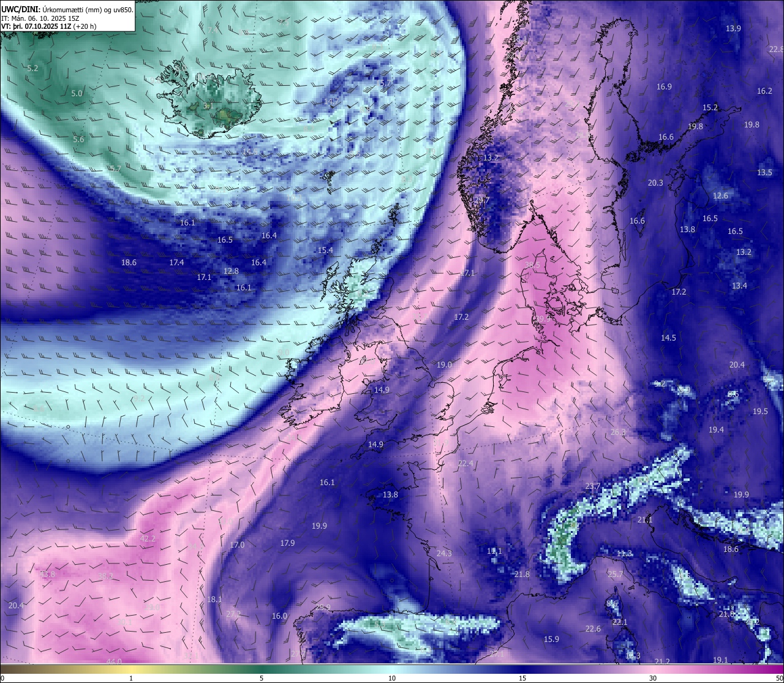The image size is (784, 683).
Task: Click the 22.4 value label
Action: [x=466, y=463]
